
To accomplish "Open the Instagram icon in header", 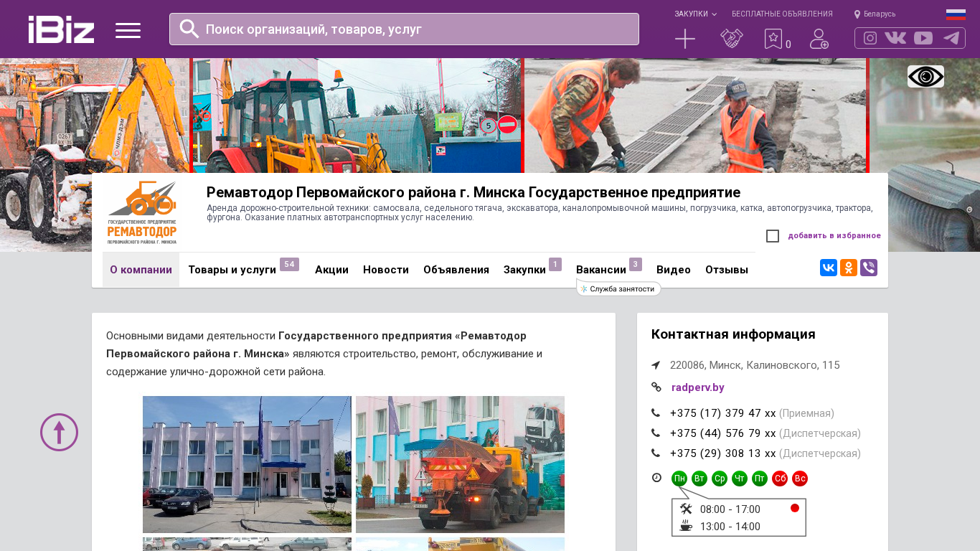I will [x=870, y=38].
